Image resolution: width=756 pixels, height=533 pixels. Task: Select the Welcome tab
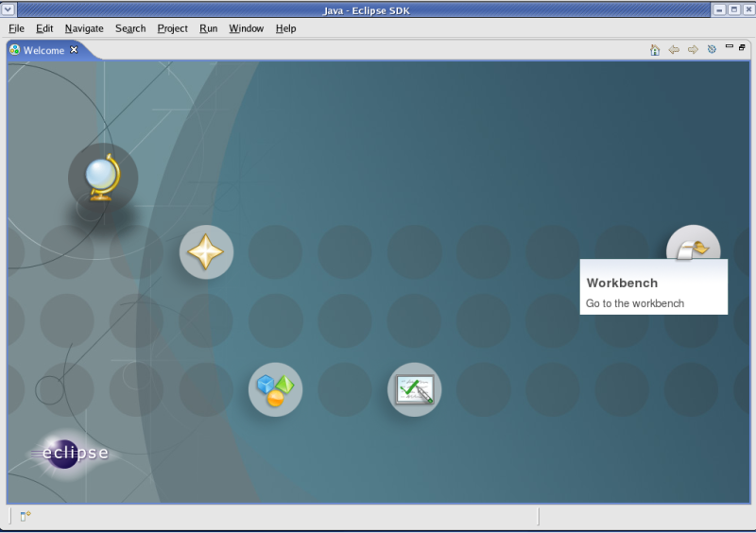43,50
